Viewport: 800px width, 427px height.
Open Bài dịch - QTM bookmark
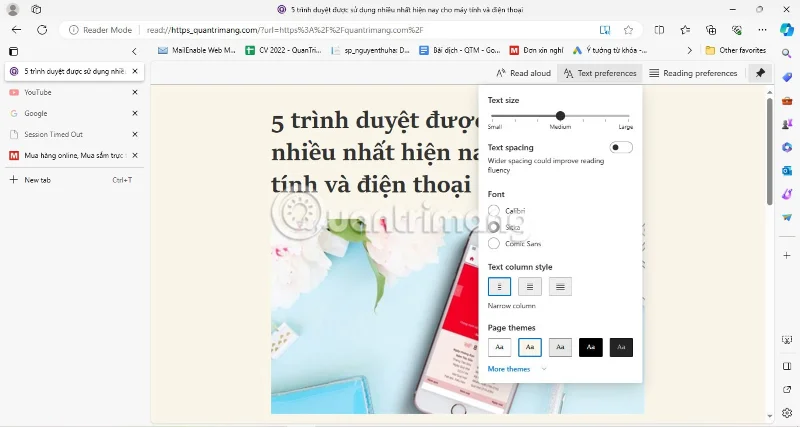click(x=459, y=50)
